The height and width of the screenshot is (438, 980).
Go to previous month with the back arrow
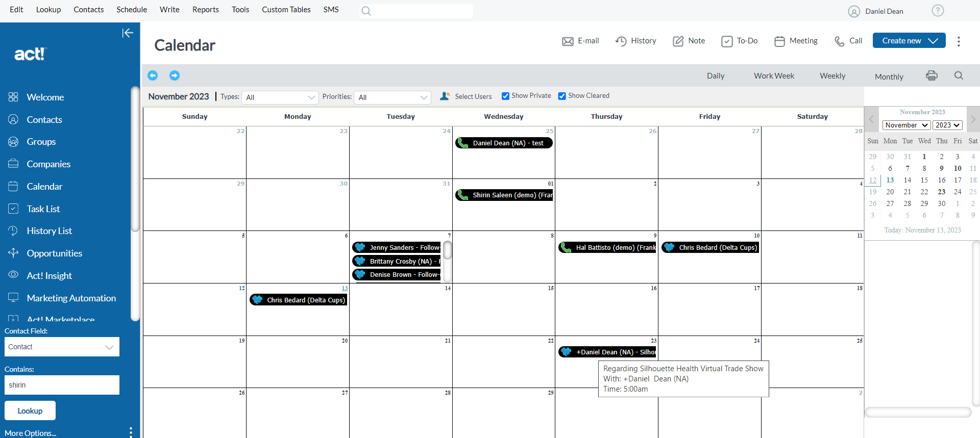[x=153, y=75]
